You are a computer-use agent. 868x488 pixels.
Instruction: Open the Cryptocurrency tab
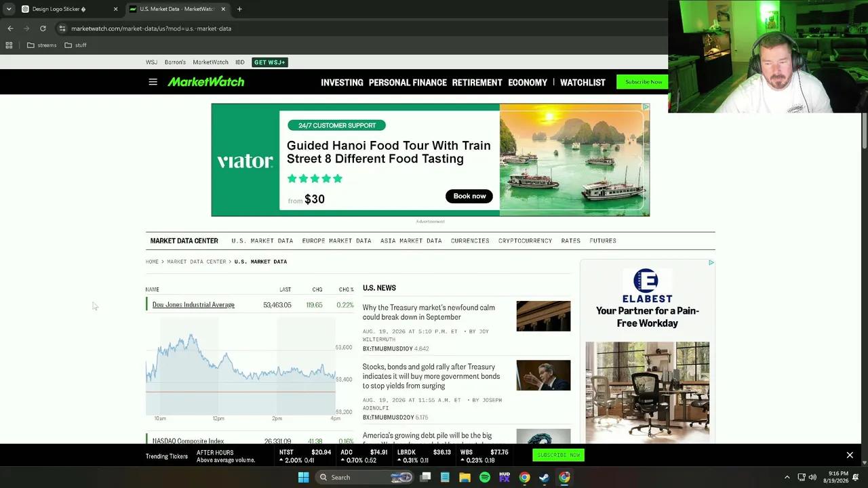(x=525, y=241)
